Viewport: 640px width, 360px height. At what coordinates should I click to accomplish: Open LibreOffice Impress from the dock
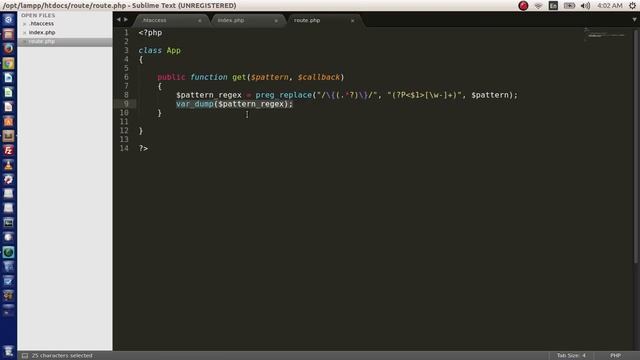pos(8,107)
